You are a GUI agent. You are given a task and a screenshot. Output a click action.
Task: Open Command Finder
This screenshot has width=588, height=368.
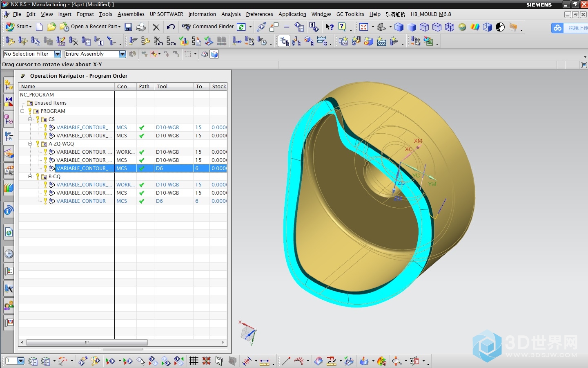coord(208,27)
